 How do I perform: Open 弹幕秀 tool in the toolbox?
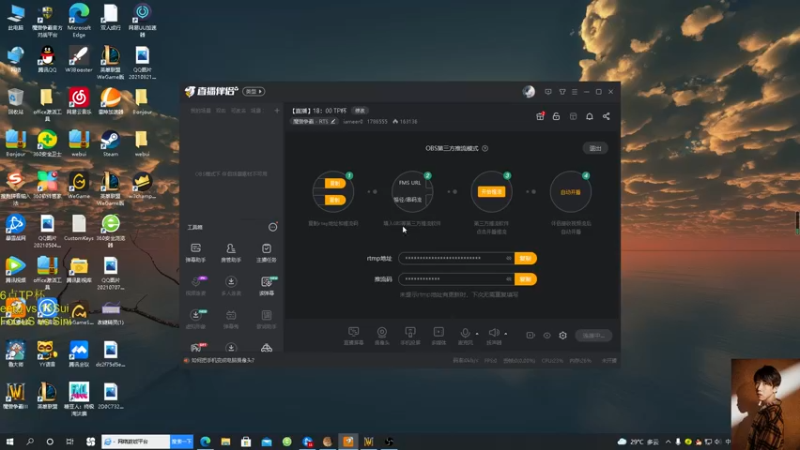pos(231,319)
